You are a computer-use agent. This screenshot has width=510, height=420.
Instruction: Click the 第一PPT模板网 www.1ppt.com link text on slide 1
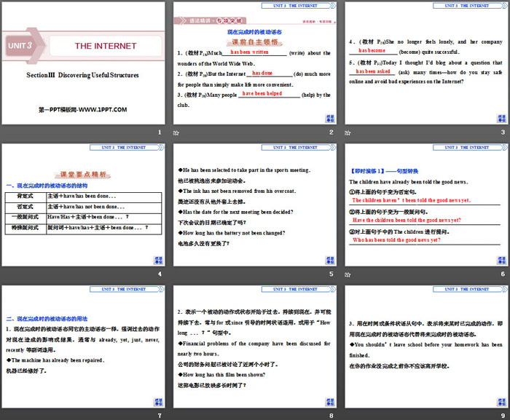[82, 109]
